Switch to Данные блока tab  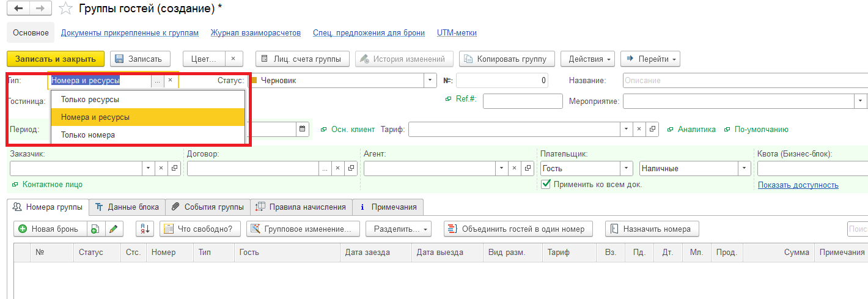128,207
